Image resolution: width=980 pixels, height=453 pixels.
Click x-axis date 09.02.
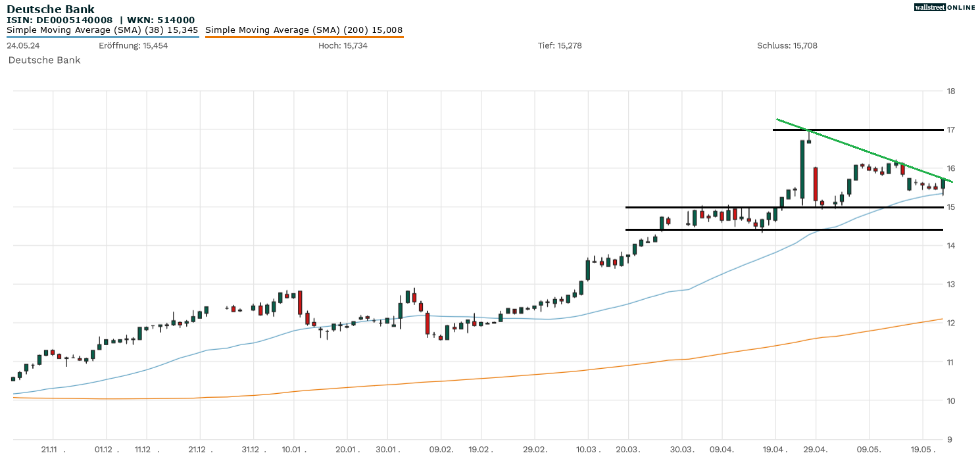[441, 449]
